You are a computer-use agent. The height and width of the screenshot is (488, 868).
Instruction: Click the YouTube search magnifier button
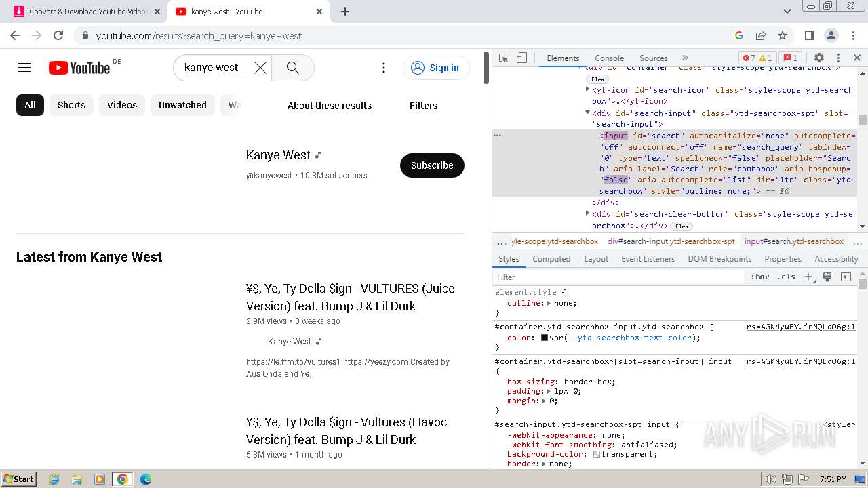(x=293, y=68)
